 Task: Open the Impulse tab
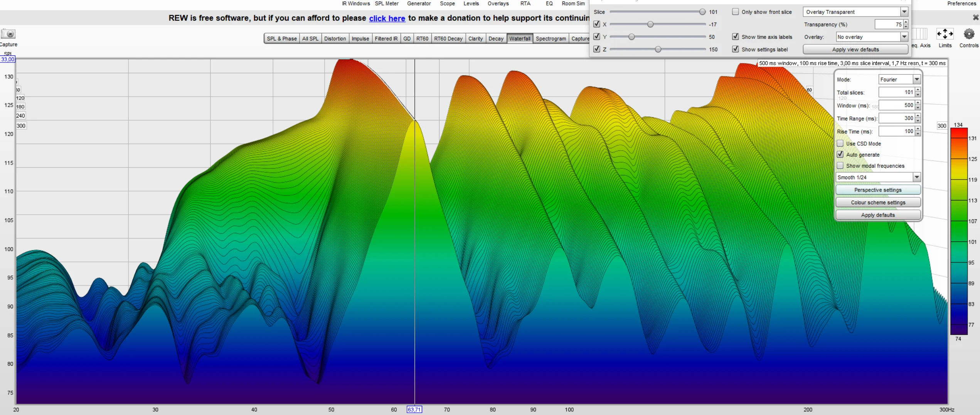pyautogui.click(x=360, y=39)
